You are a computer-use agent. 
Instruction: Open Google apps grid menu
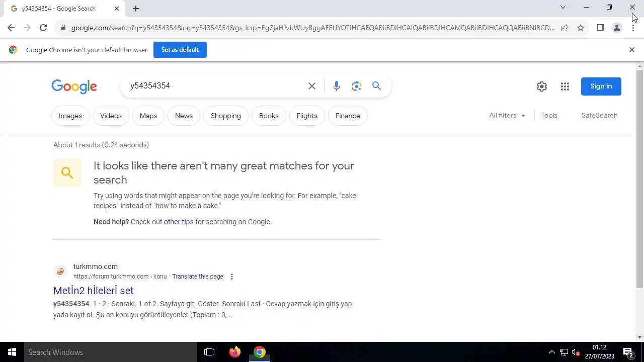(565, 86)
